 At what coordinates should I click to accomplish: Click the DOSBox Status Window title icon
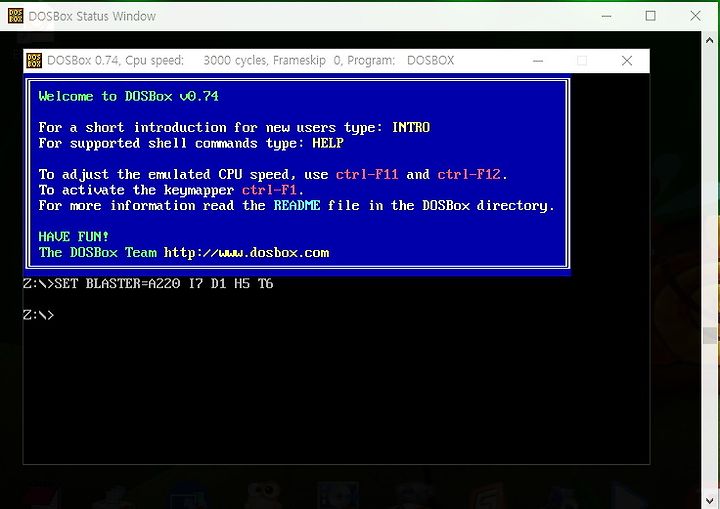(x=16, y=16)
